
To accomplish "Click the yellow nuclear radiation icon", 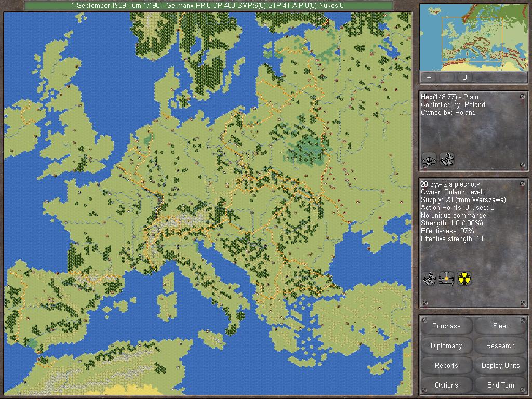I will (464, 279).
